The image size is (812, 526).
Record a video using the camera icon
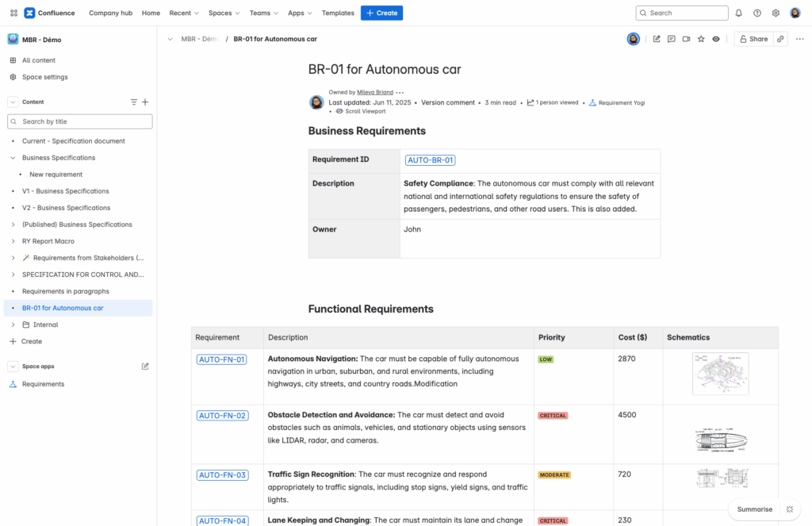686,38
